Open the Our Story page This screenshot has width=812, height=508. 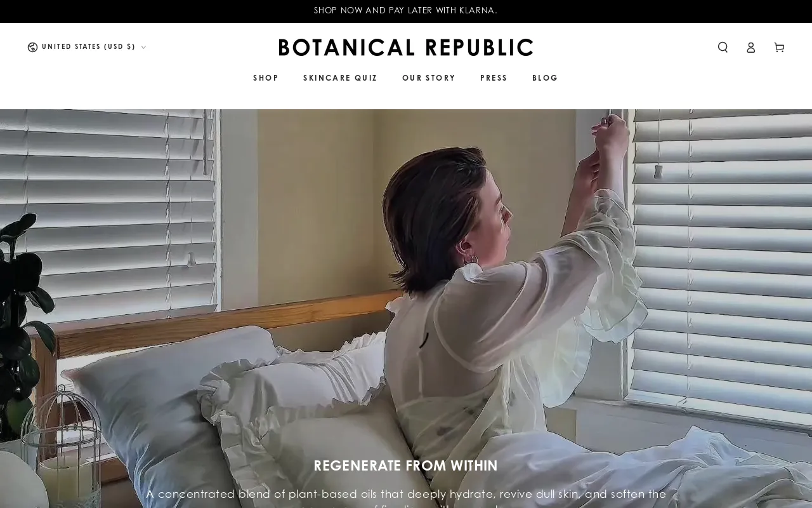pos(429,78)
